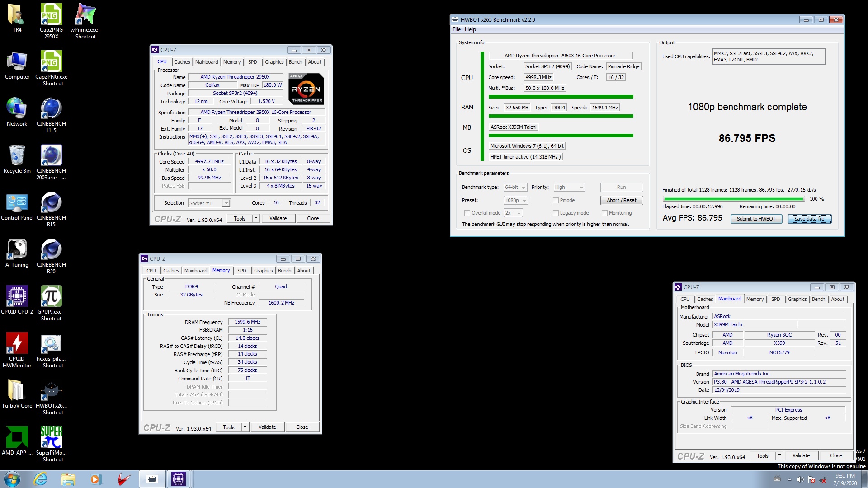Click the Run button in benchmark parameters

622,187
